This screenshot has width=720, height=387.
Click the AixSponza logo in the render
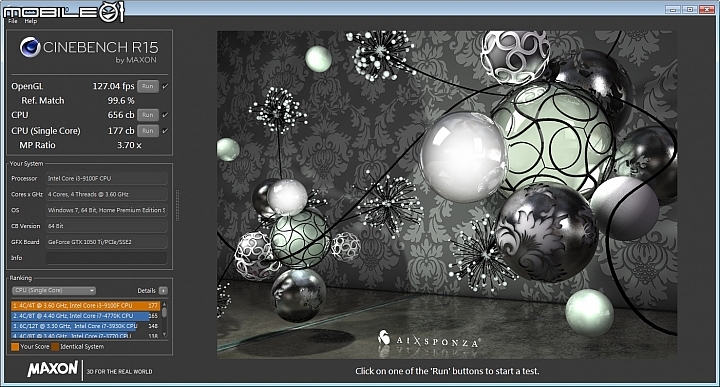428,340
